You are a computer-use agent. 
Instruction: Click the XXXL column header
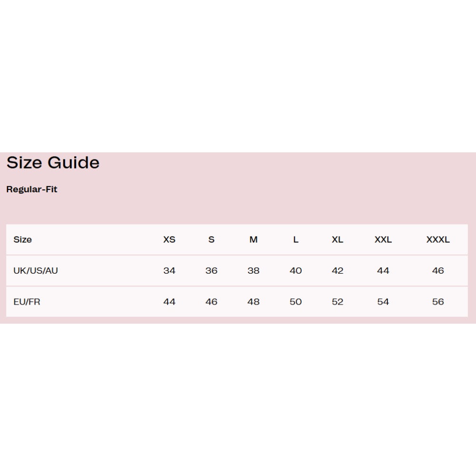[x=438, y=240]
